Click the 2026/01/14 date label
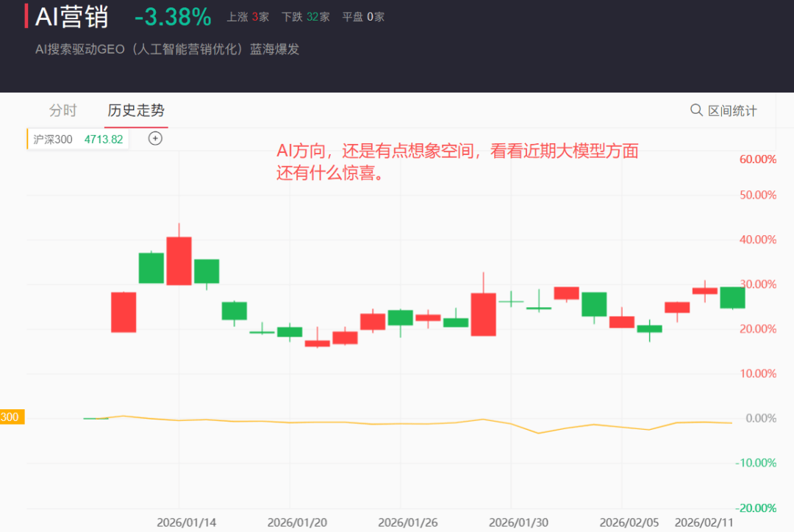 coord(187,522)
